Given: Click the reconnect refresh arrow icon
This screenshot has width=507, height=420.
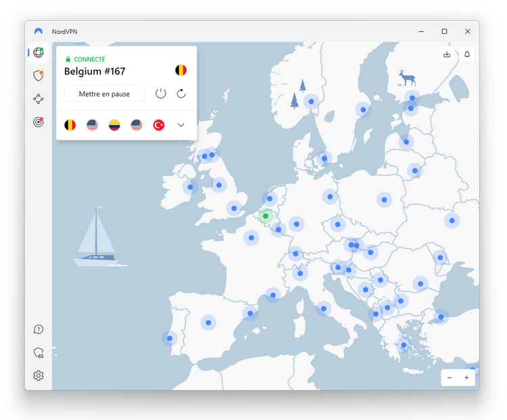Looking at the screenshot, I should click(181, 94).
